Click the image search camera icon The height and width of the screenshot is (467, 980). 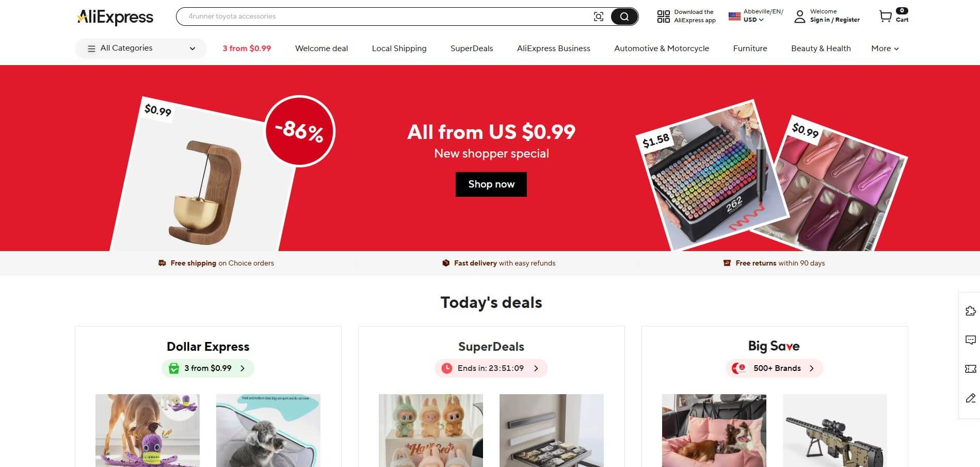tap(598, 17)
